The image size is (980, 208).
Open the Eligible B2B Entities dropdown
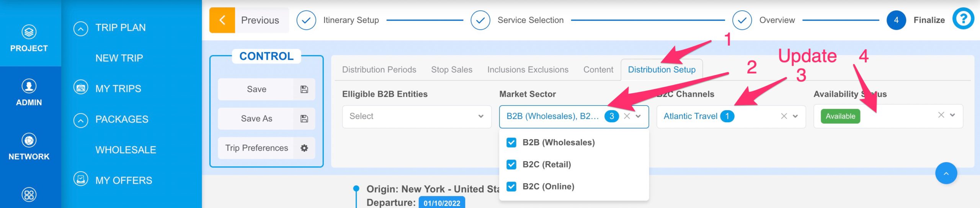[416, 116]
